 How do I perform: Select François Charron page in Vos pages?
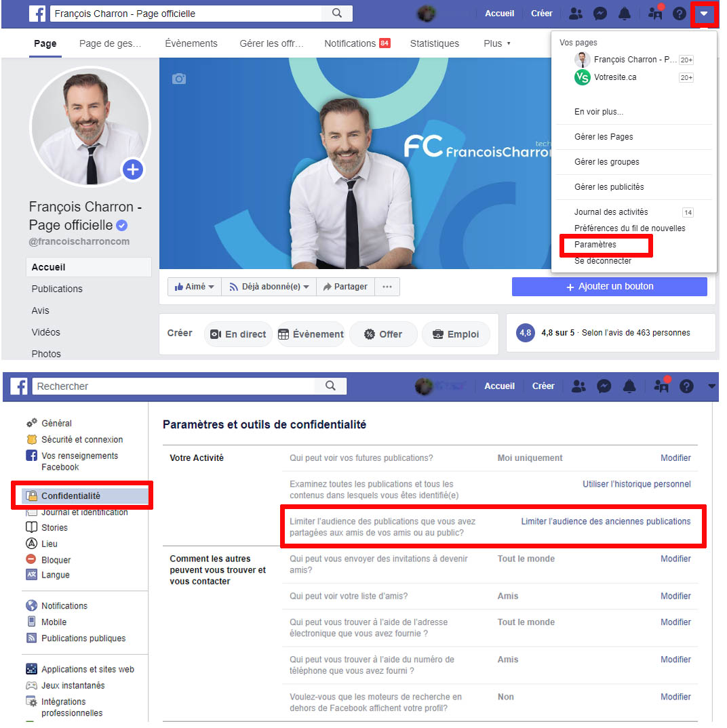coord(633,60)
